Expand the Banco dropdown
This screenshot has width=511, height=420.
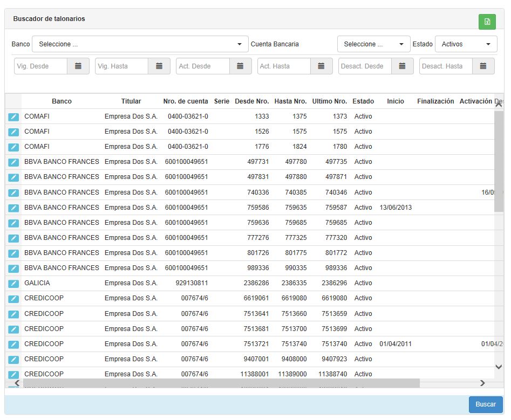tap(140, 44)
